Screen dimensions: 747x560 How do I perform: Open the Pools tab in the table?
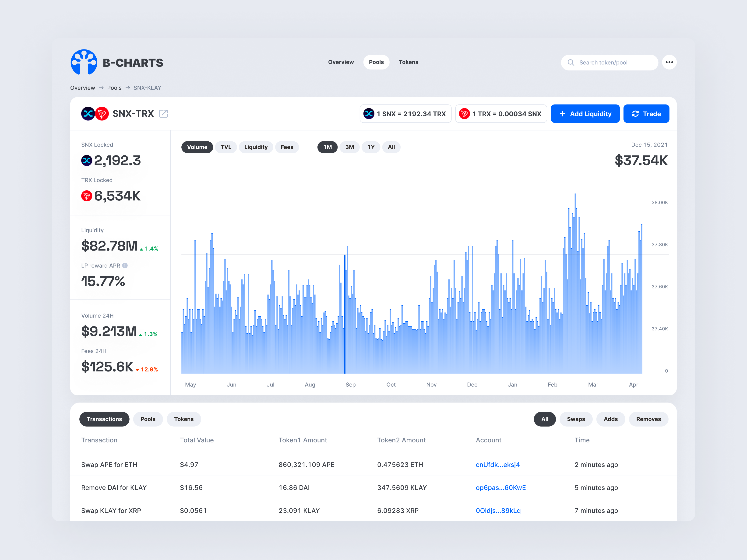tap(148, 419)
